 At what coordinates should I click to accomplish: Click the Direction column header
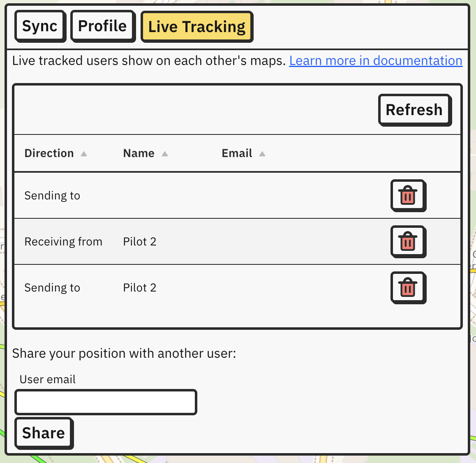[x=49, y=153]
